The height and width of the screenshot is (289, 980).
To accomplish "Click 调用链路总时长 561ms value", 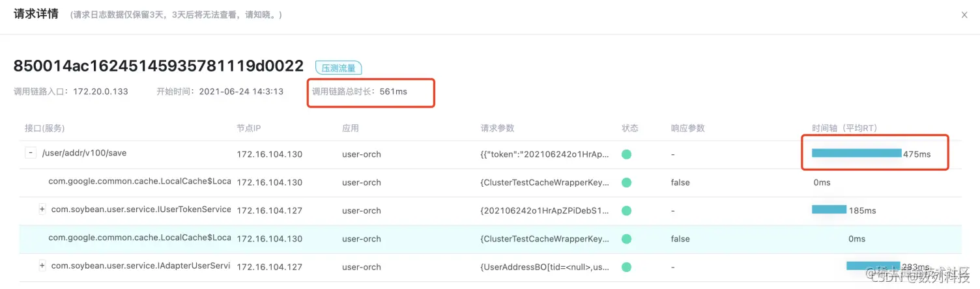I will point(393,92).
